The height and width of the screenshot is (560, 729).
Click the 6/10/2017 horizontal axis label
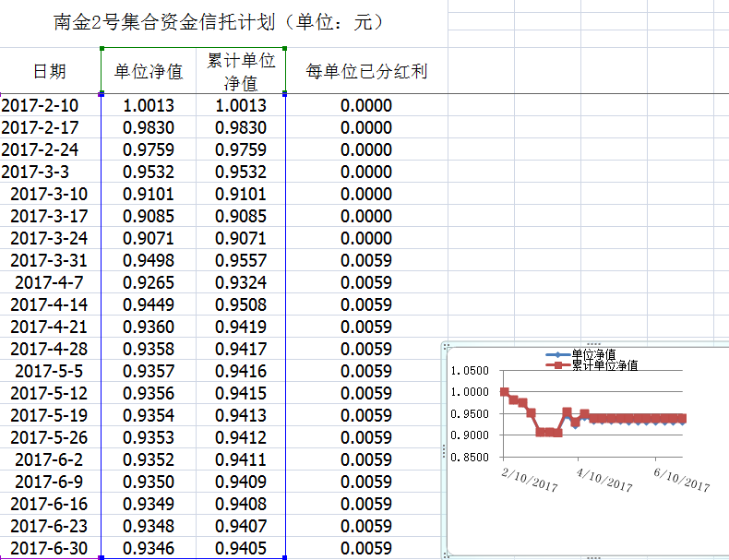tap(681, 481)
